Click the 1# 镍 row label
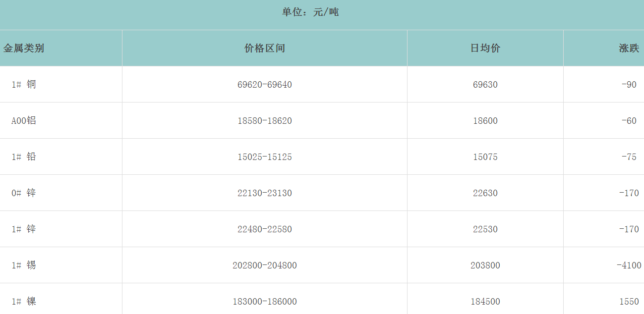644x314 pixels. pyautogui.click(x=22, y=301)
